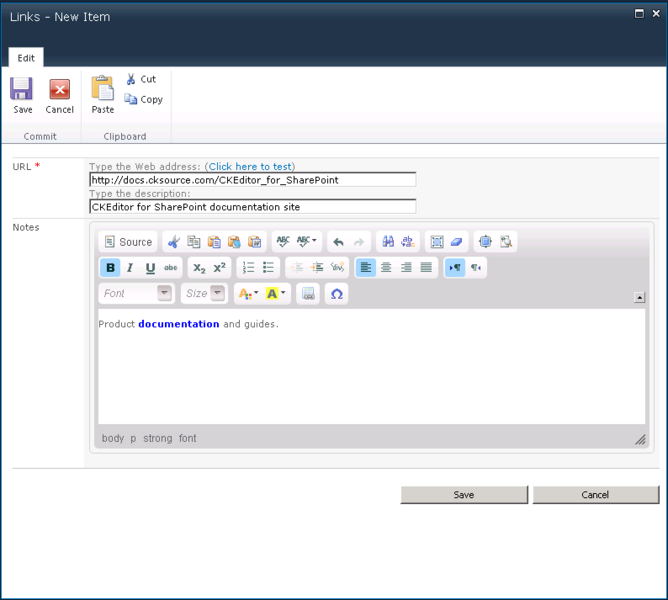The width and height of the screenshot is (668, 600).
Task: Insert special character Omega icon
Action: click(x=337, y=294)
